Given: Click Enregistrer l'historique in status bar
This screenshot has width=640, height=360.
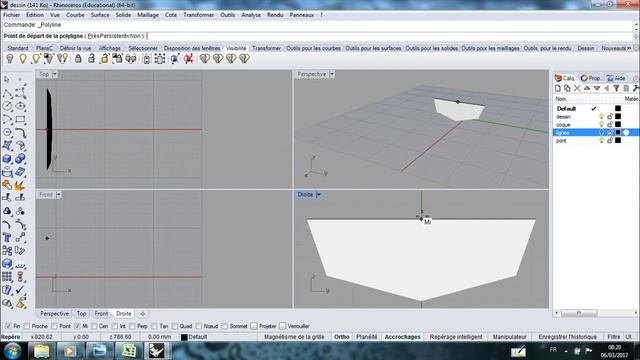Looking at the screenshot, I should pos(567,337).
